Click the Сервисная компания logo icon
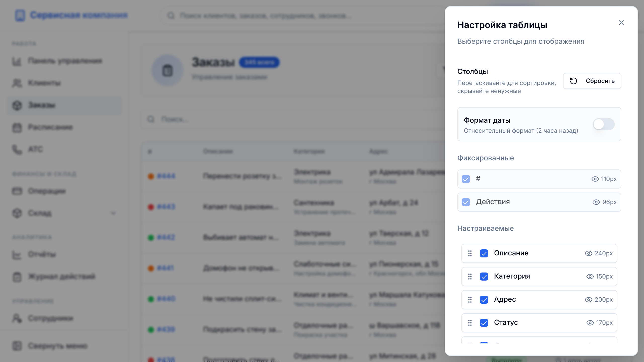The height and width of the screenshot is (362, 644). (x=20, y=15)
